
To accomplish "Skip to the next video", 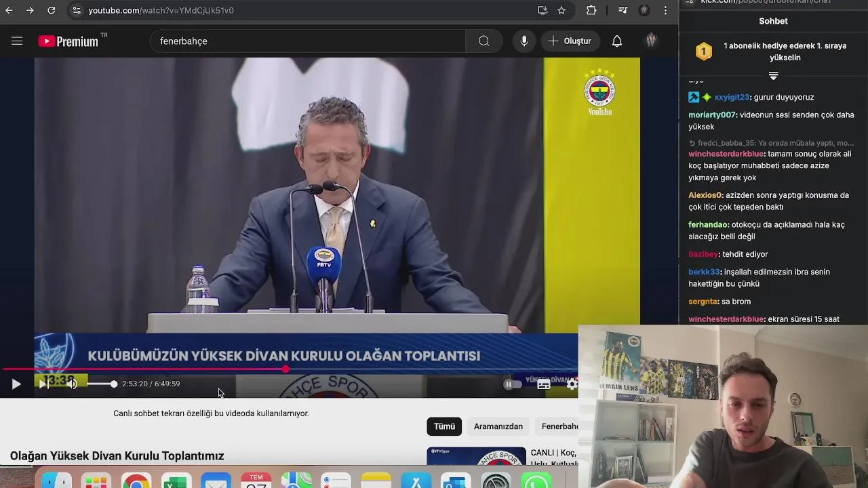I will point(43,384).
